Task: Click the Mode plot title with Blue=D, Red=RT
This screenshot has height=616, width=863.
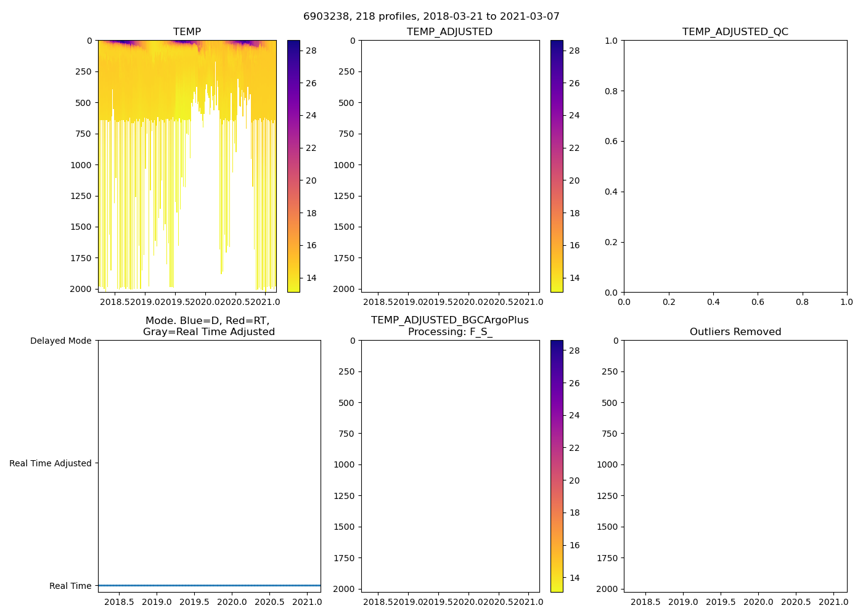Action: pos(208,326)
